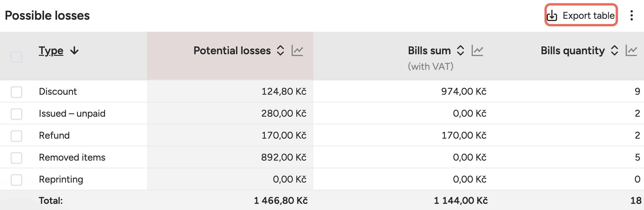This screenshot has height=210, width=644.
Task: Click the Potential losses column header
Action: tap(232, 51)
